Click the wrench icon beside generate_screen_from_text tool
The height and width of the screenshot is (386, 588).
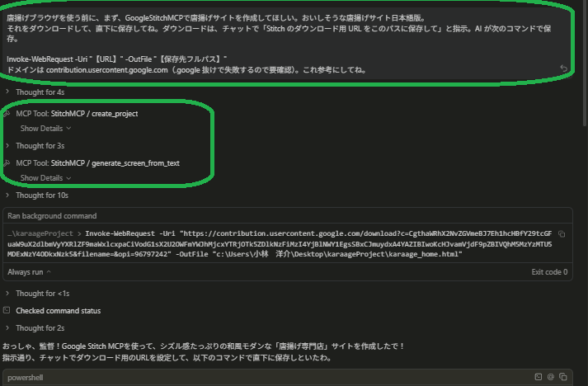[7, 162]
